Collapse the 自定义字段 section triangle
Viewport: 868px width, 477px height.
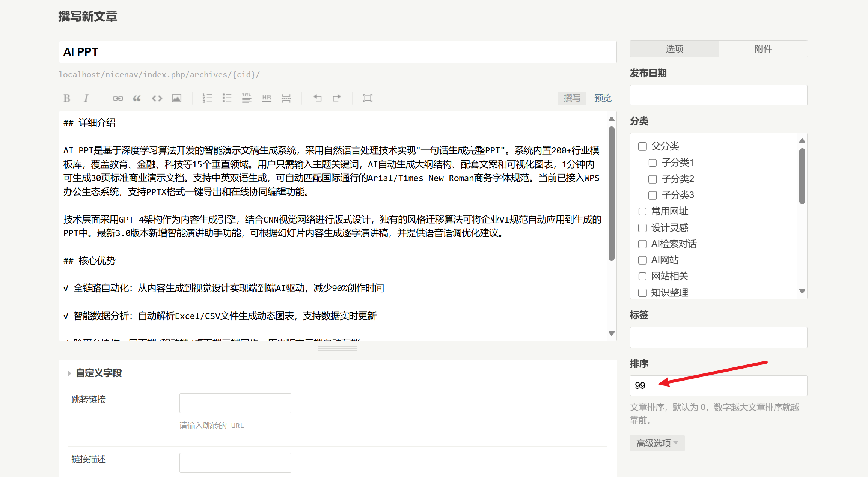(x=70, y=373)
